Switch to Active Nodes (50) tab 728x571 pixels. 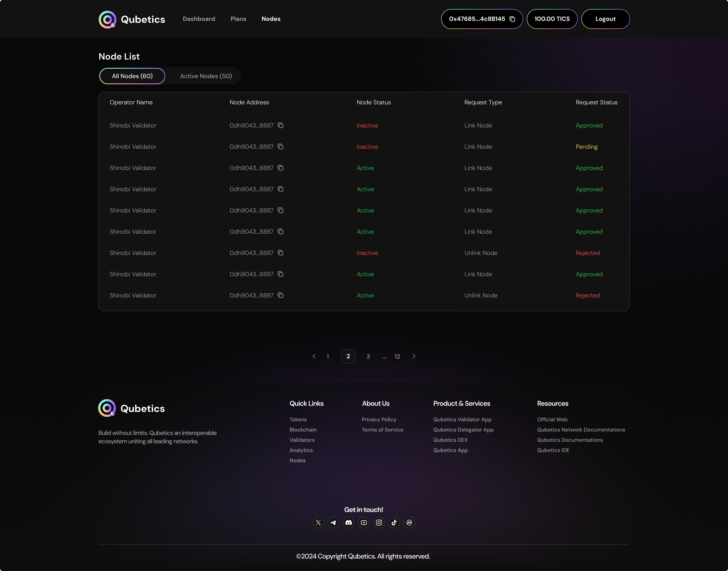click(x=206, y=76)
